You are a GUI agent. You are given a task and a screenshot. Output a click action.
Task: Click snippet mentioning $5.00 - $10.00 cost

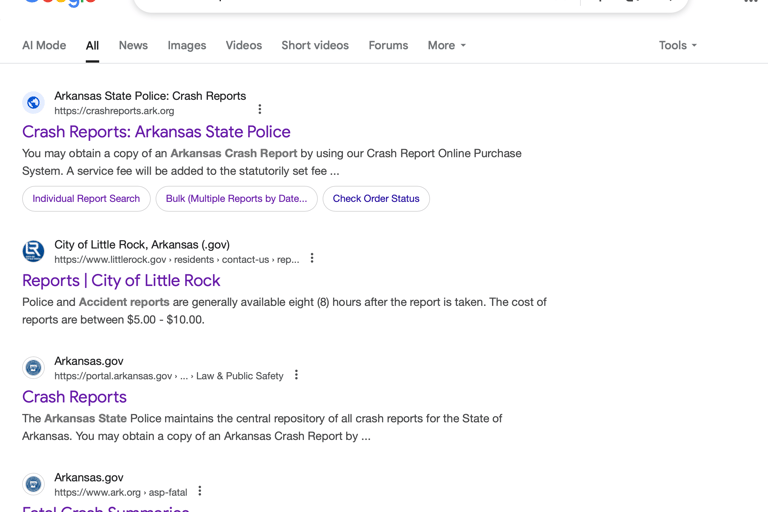pos(284,311)
